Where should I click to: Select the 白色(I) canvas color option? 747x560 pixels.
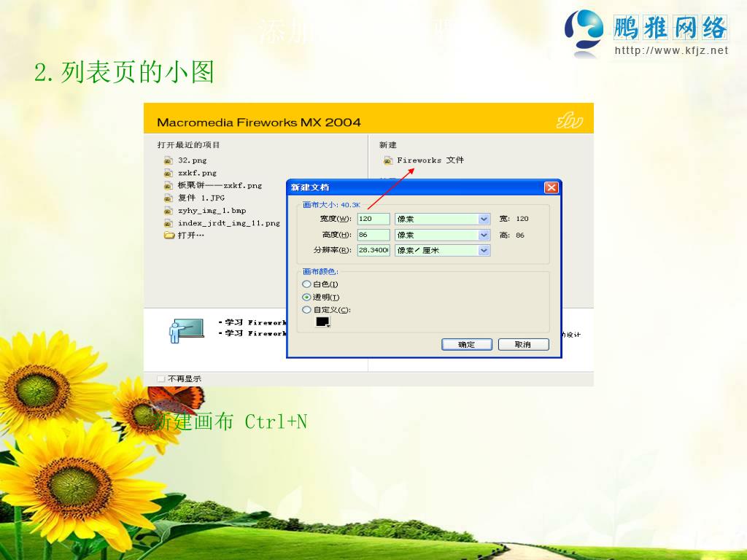(x=307, y=284)
